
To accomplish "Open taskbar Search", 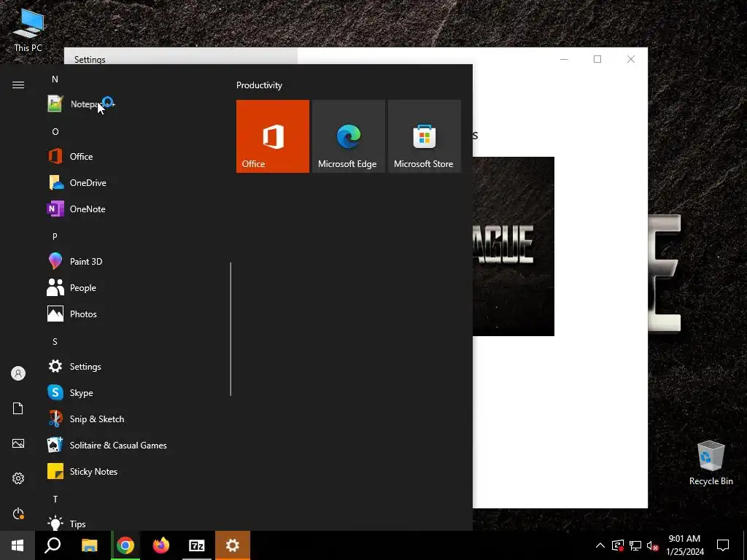I will coord(53,545).
